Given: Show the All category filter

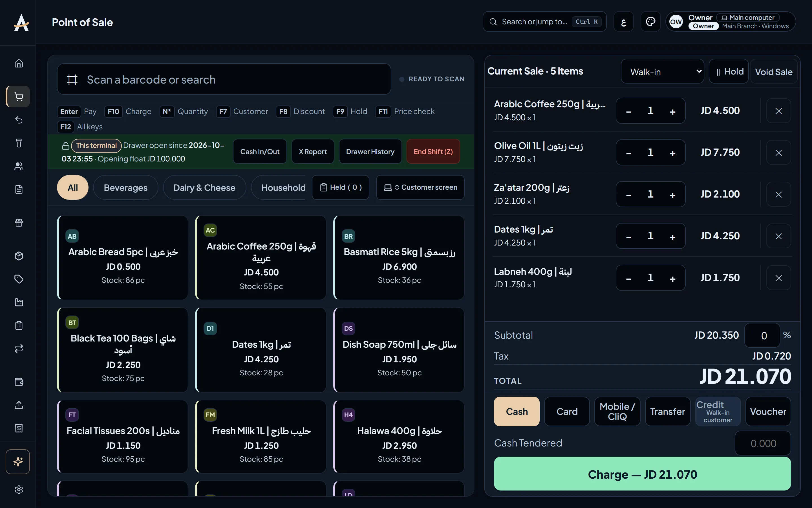Looking at the screenshot, I should [73, 187].
